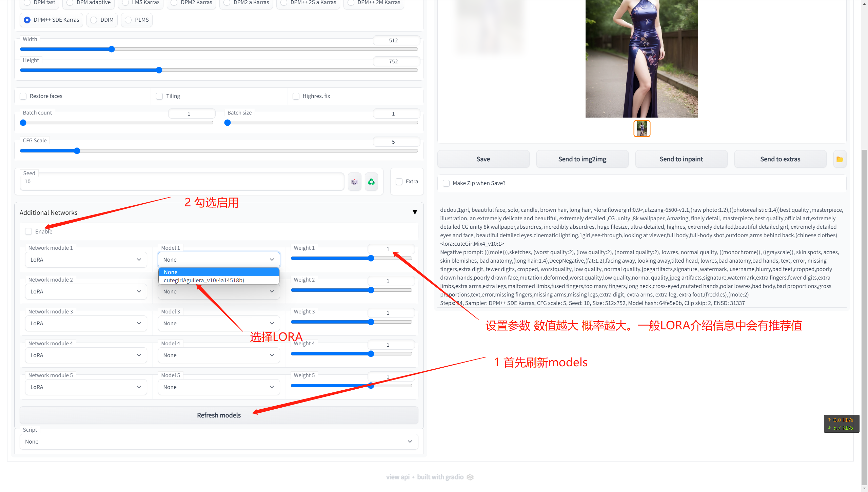The width and height of the screenshot is (868, 492).
Task: Check the Restore faces option
Action: click(x=23, y=96)
